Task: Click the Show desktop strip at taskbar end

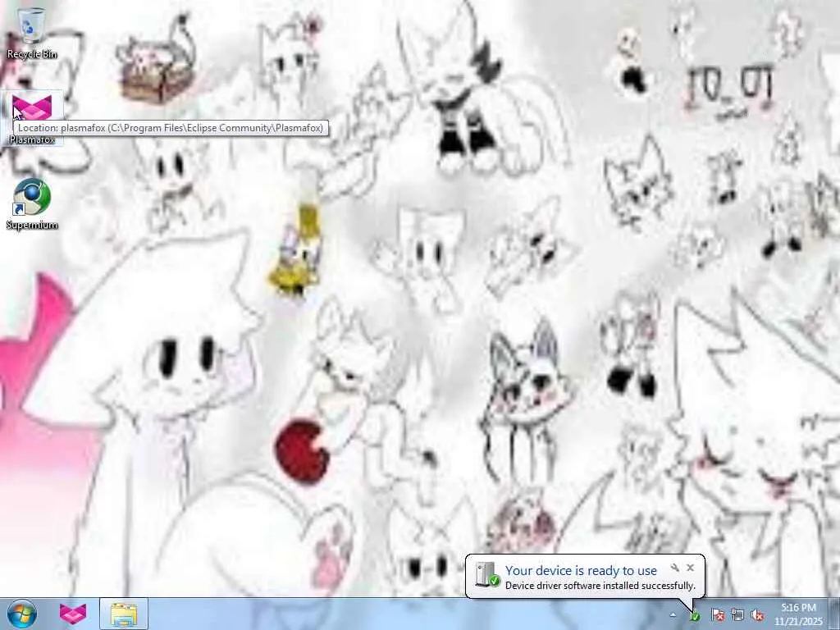Action: point(834,614)
